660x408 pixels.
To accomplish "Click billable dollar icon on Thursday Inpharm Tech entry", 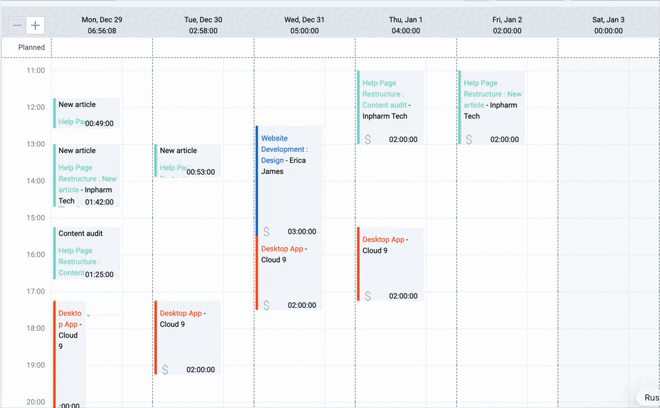I will [368, 139].
